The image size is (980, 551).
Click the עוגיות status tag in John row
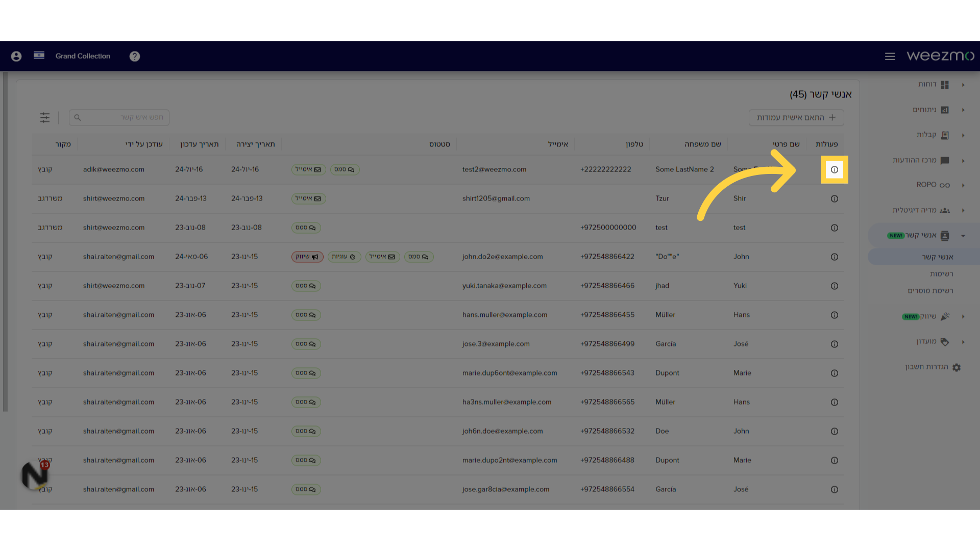point(344,257)
